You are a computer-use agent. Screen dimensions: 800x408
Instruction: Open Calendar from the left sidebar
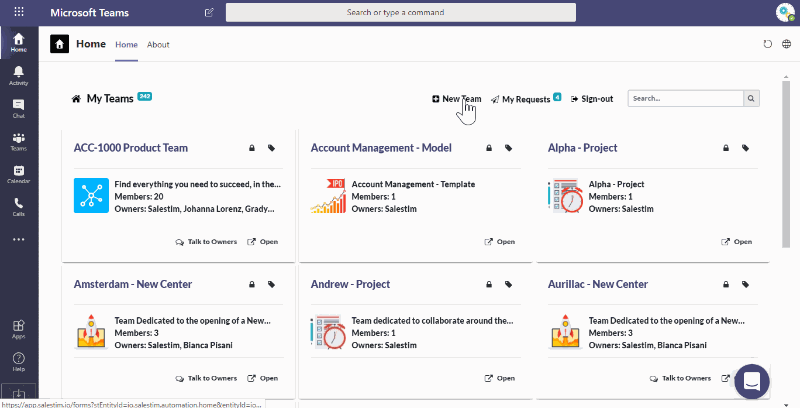(18, 175)
